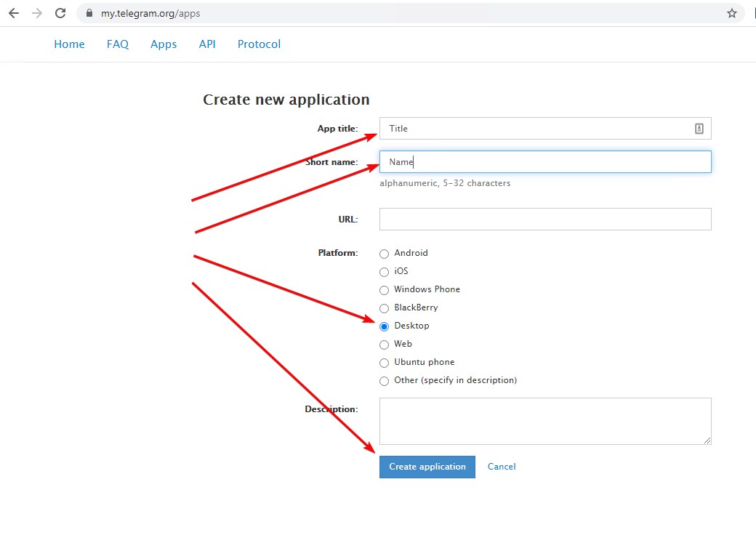Choose Windows Phone as the platform
The width and height of the screenshot is (756, 543).
pos(384,290)
